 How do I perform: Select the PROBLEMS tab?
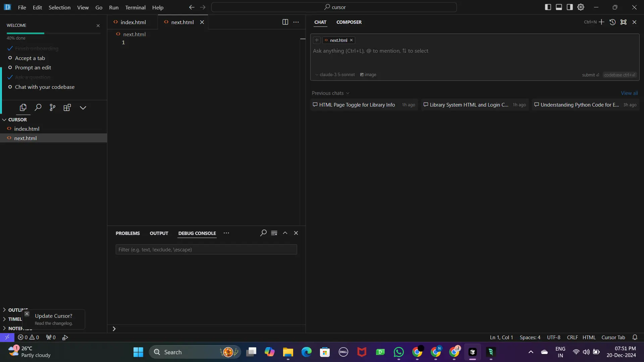pos(128,233)
